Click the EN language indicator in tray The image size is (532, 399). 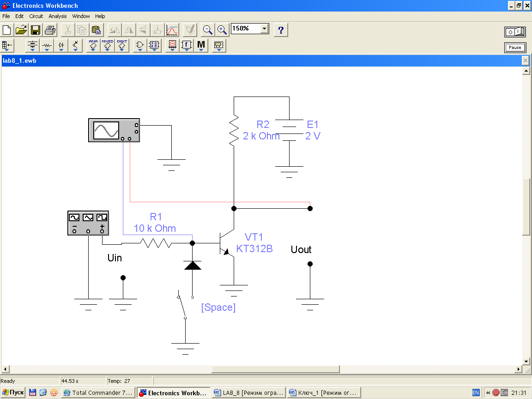(476, 393)
